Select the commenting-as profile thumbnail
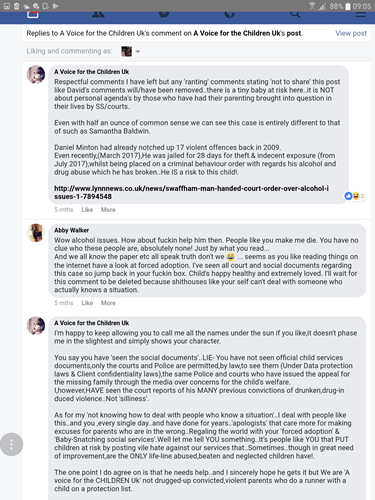Image resolution: width=375 pixels, height=500 pixels. click(x=126, y=51)
